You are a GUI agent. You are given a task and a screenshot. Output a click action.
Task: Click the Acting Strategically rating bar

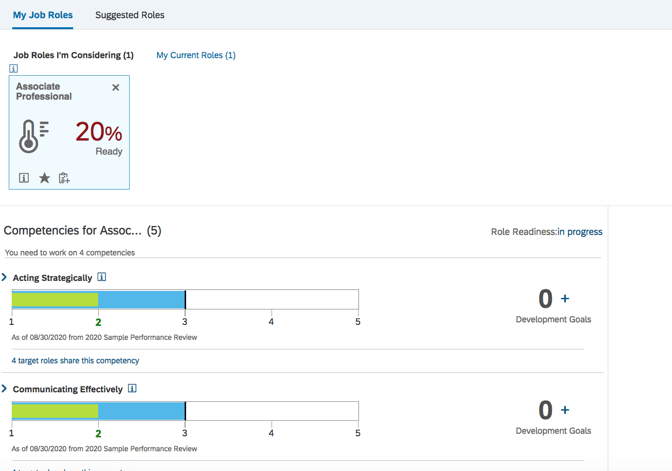point(185,299)
